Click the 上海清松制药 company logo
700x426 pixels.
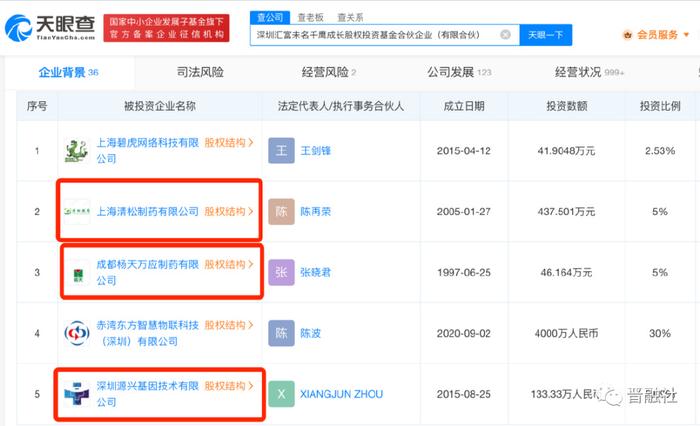click(77, 211)
